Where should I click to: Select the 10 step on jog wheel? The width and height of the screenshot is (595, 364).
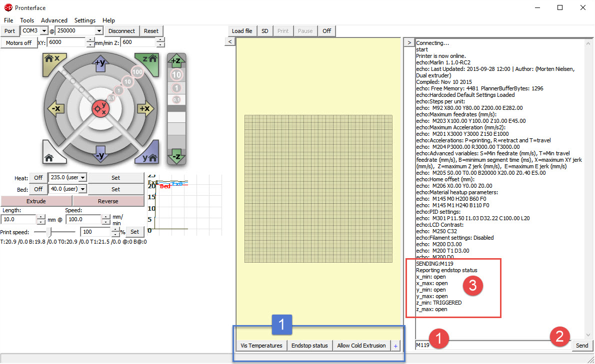(127, 81)
